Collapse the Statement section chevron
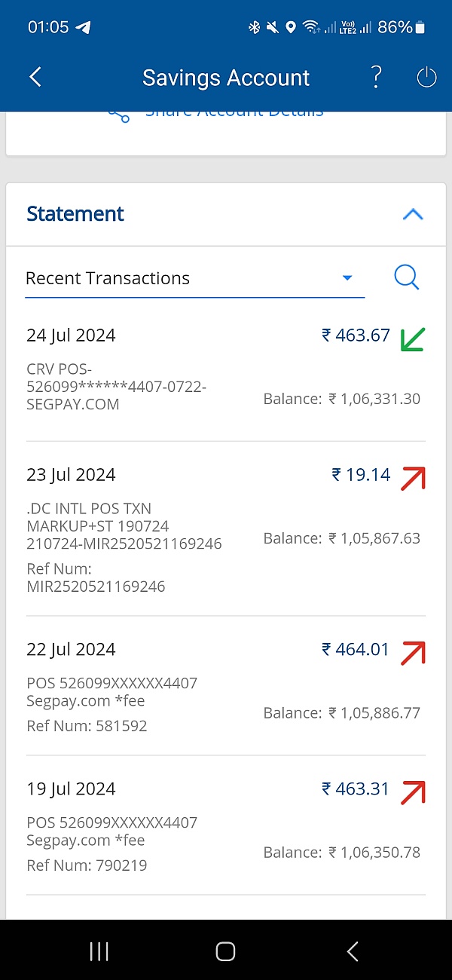The image size is (452, 980). click(413, 214)
